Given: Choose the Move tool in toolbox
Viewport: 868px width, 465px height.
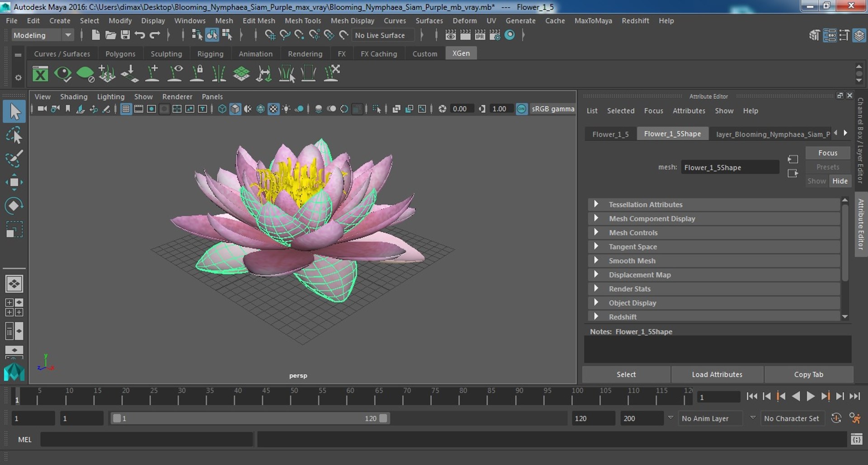Looking at the screenshot, I should 14,182.
